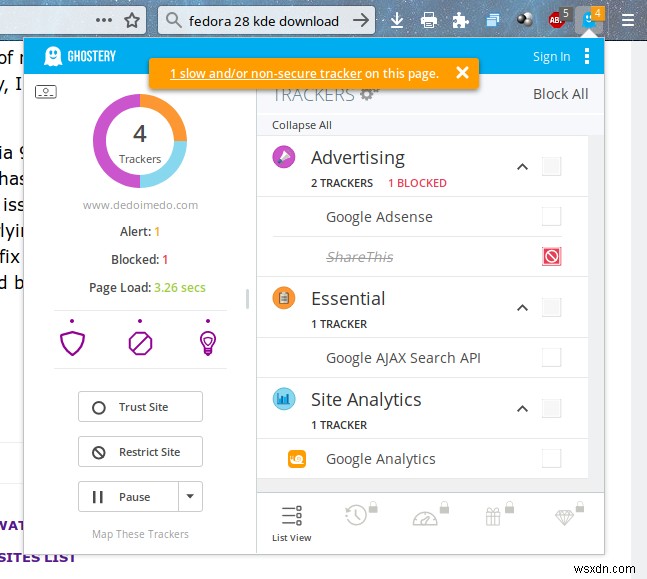Block Google AJAX Search API checkbox
The height and width of the screenshot is (579, 647).
(x=551, y=357)
